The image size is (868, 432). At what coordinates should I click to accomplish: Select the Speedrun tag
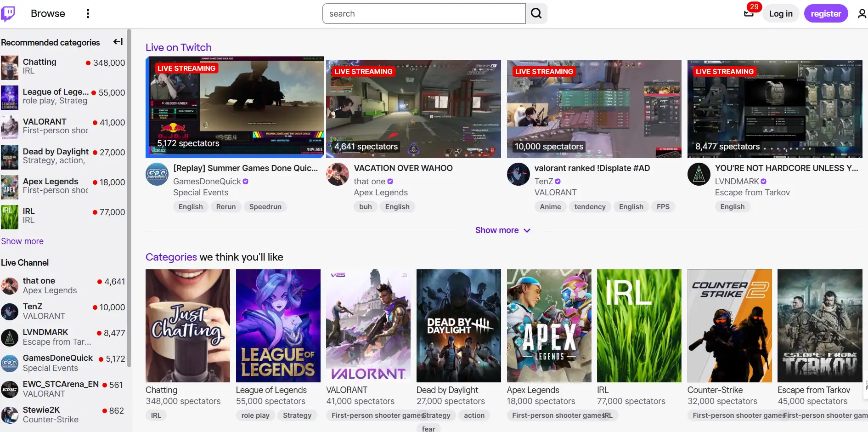tap(265, 207)
